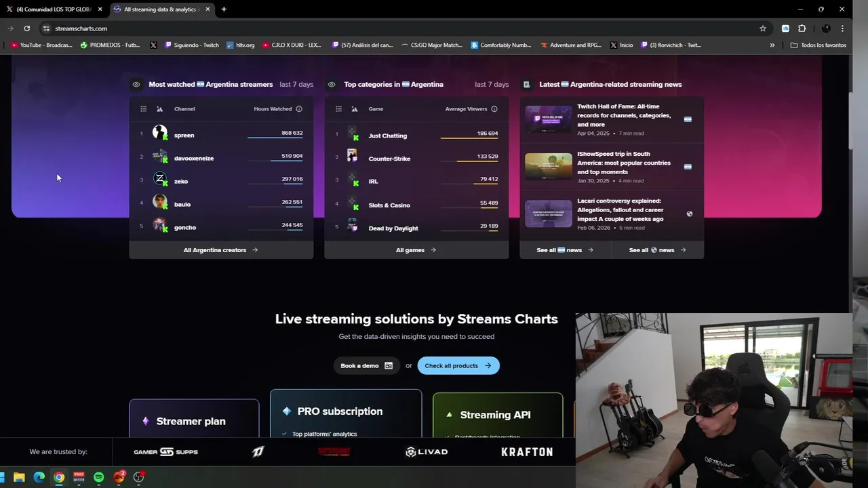Open OBS Studio from the taskbar
868x488 pixels.
point(139,477)
